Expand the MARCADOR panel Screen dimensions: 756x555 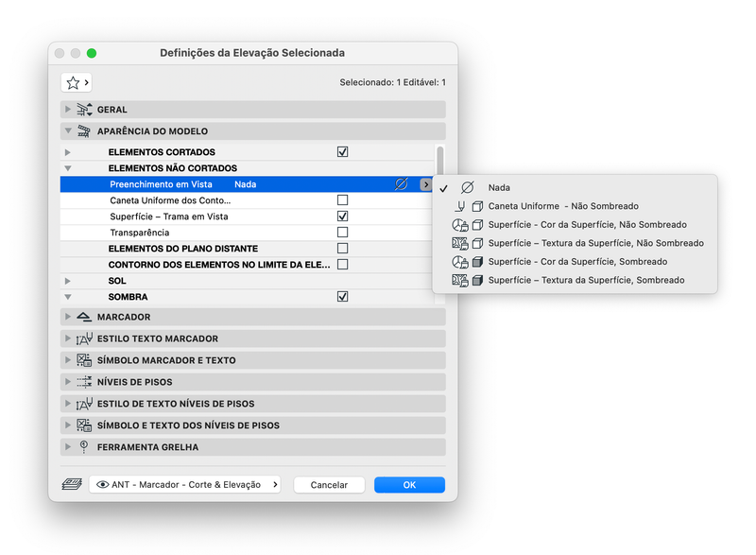[x=68, y=317]
